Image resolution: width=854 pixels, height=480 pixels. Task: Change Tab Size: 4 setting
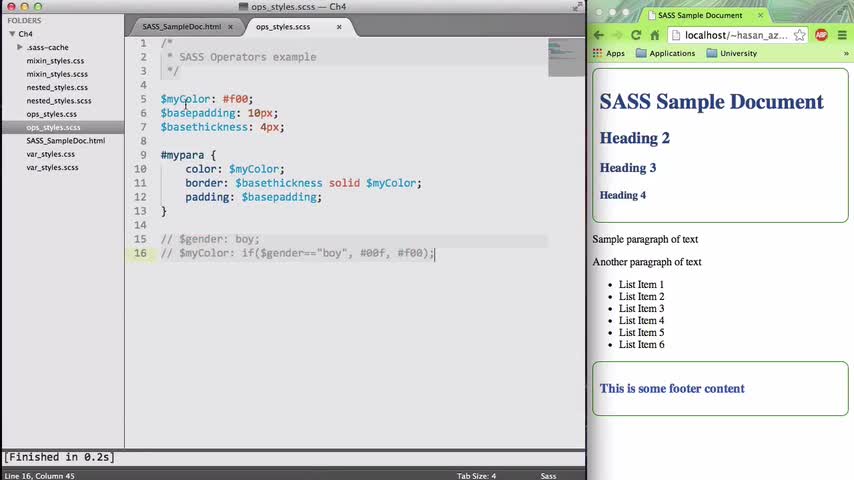tap(476, 476)
